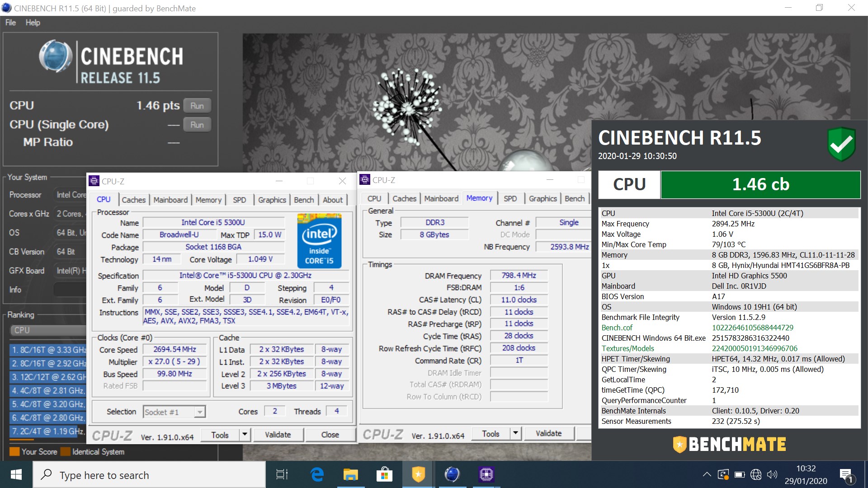Image resolution: width=868 pixels, height=488 pixels.
Task: Open the notification center icon
Action: [846, 475]
